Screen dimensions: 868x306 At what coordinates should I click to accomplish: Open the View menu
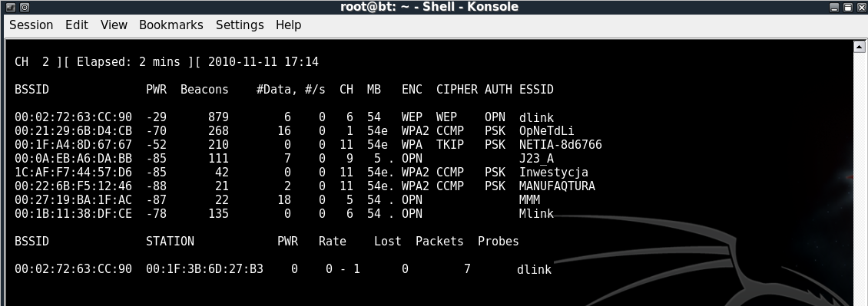point(114,25)
